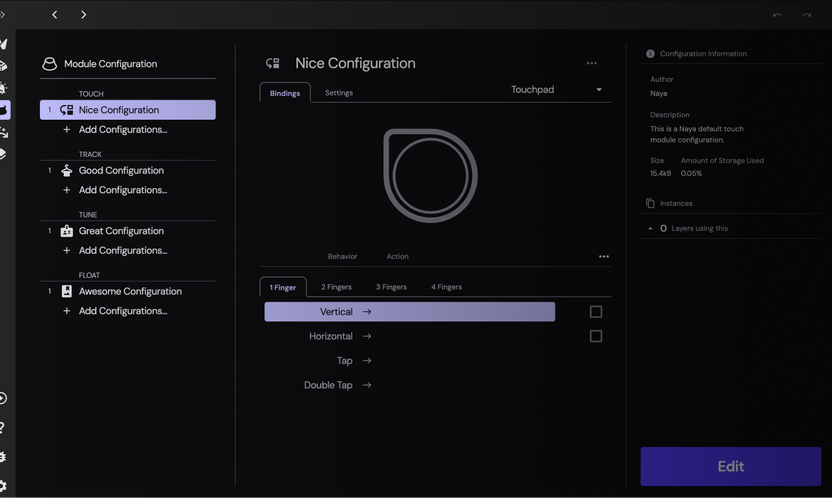Switch to the Settings tab
The image size is (832, 499).
point(339,93)
